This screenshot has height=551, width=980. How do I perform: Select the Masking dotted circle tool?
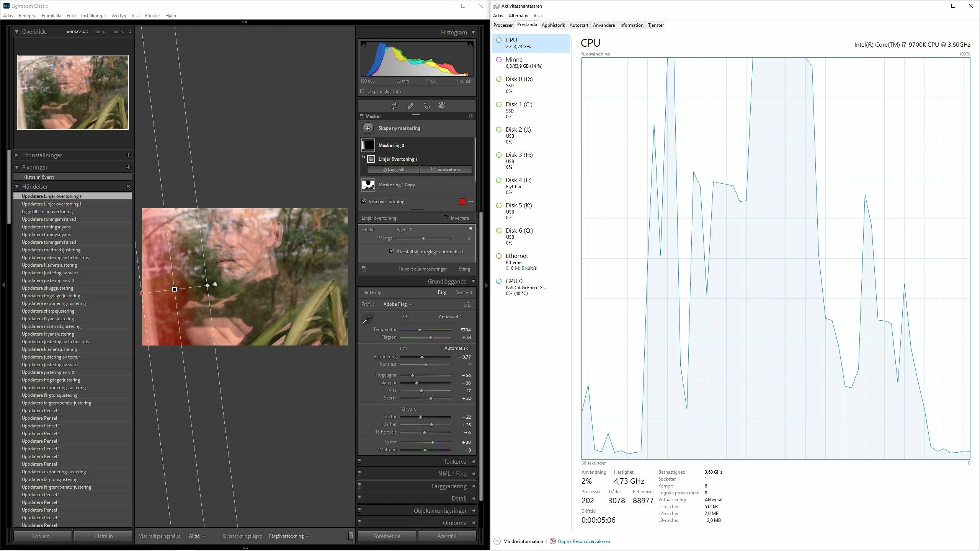pyautogui.click(x=442, y=106)
